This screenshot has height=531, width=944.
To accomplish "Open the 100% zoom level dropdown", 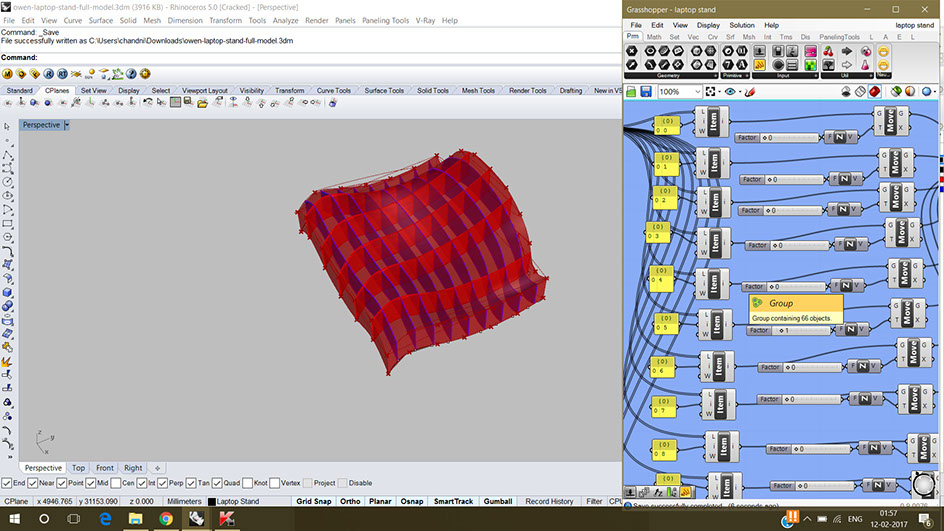I will pos(697,92).
